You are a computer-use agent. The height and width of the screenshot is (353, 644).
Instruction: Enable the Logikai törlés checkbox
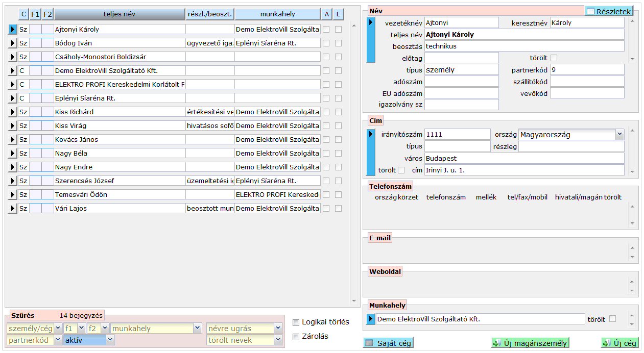tap(296, 322)
